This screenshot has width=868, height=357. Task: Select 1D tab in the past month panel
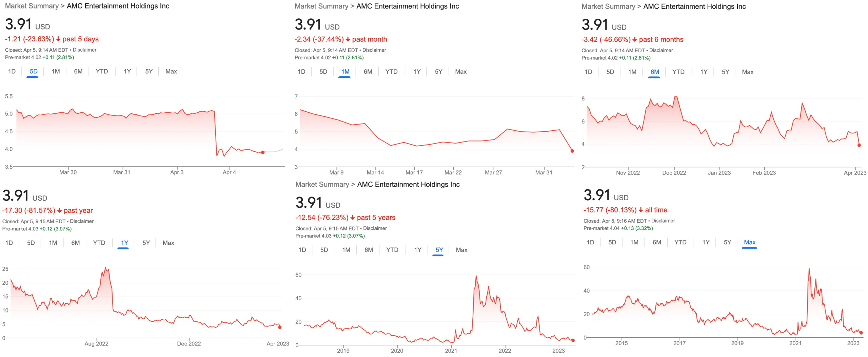(301, 72)
